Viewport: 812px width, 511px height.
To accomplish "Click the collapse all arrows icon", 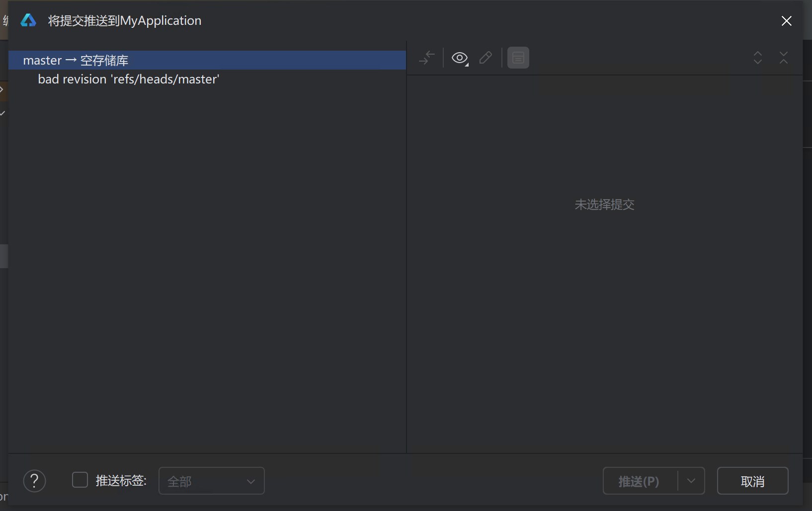I will [783, 58].
